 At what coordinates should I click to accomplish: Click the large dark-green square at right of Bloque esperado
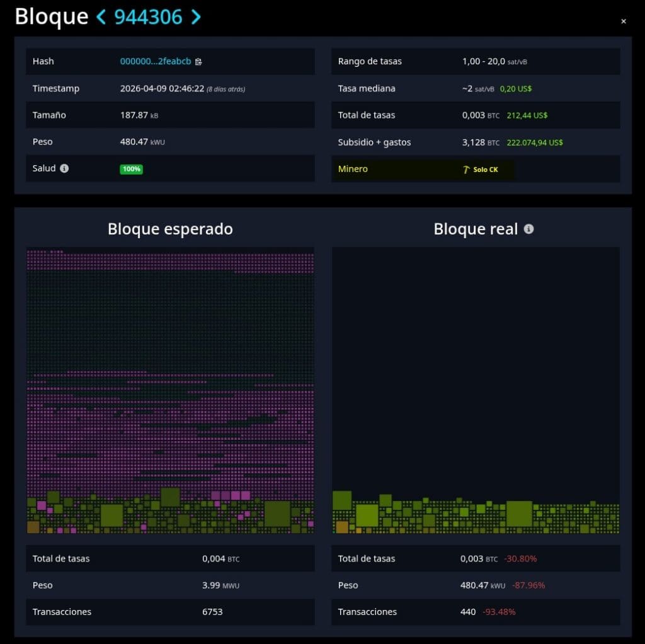coord(277,514)
